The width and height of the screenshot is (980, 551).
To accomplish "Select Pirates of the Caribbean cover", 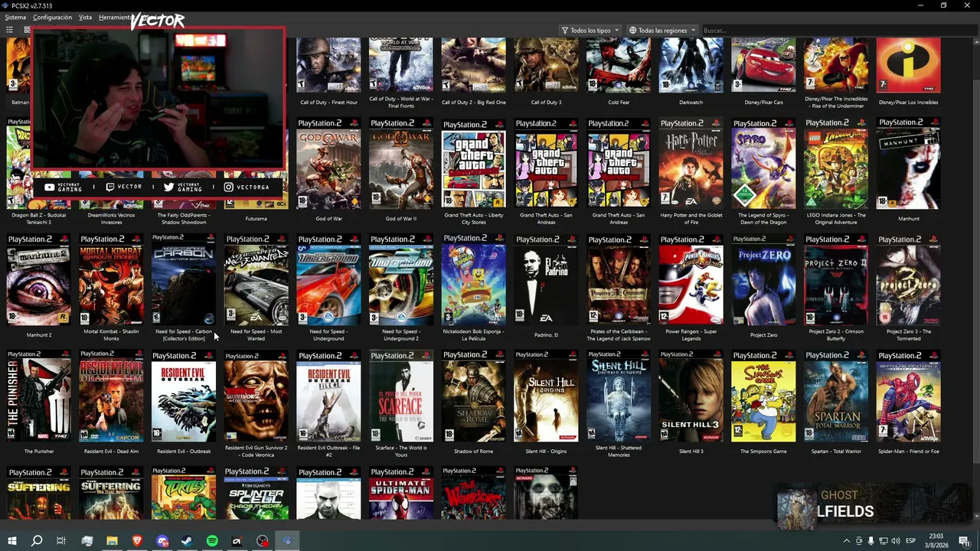I will pos(619,280).
